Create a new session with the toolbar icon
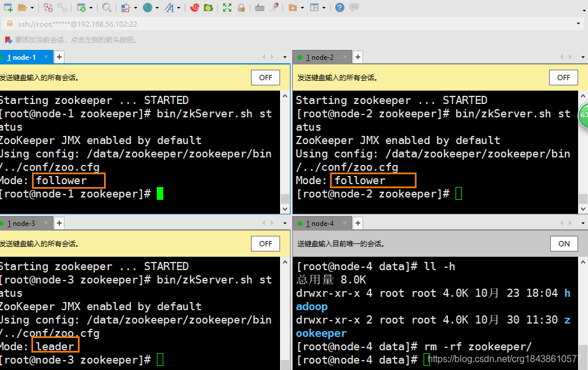The image size is (588, 370). point(8,8)
